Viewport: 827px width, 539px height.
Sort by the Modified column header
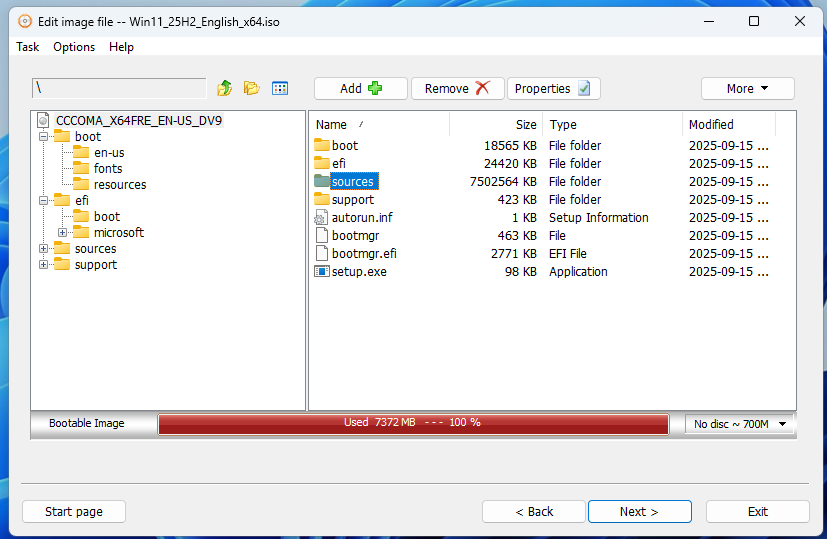729,124
